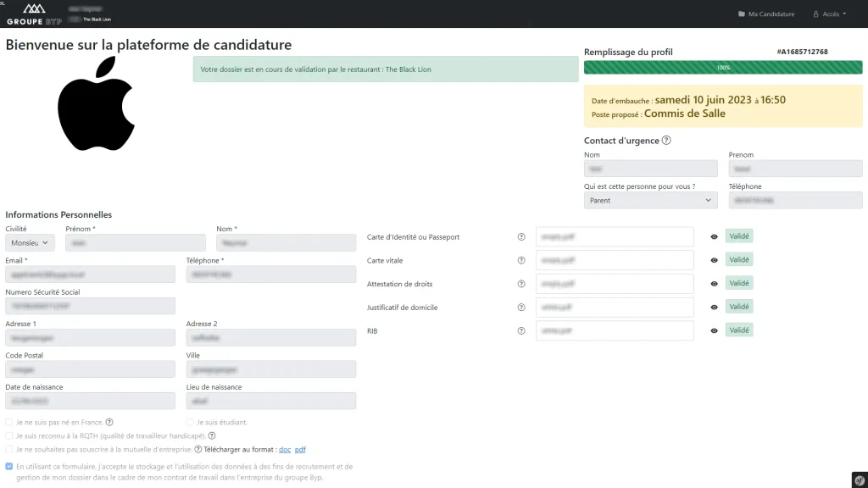Click the validation notice mentioning The Black Lion

[x=386, y=69]
